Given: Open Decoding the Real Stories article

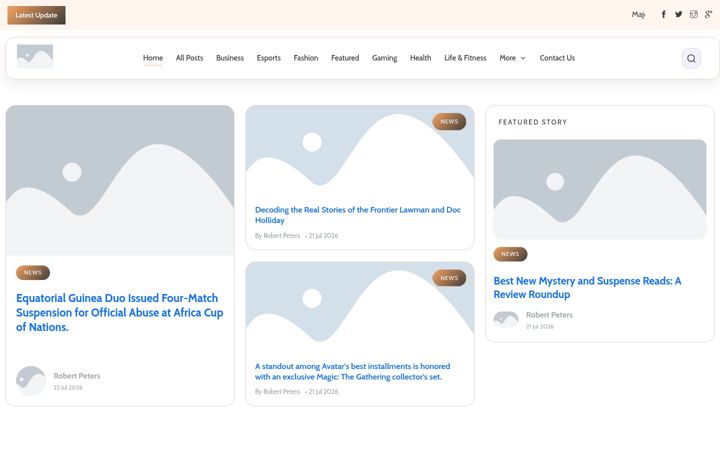Looking at the screenshot, I should coord(358,215).
